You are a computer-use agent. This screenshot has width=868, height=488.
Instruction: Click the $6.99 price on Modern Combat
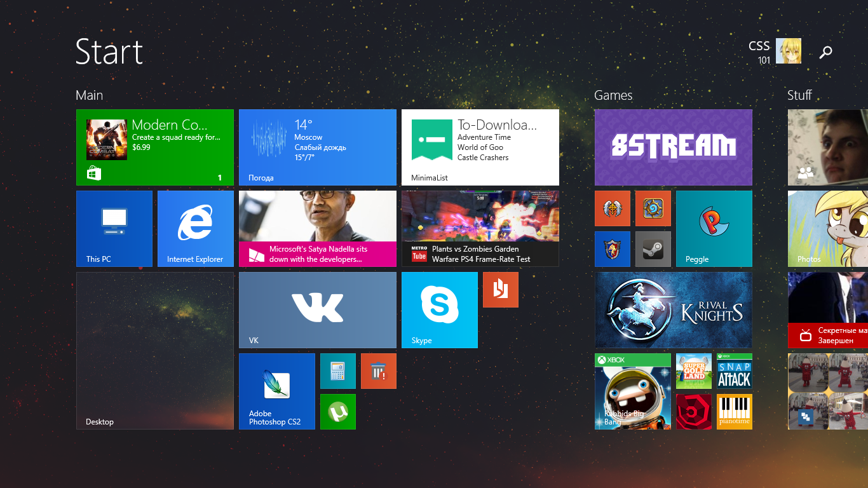tap(141, 147)
